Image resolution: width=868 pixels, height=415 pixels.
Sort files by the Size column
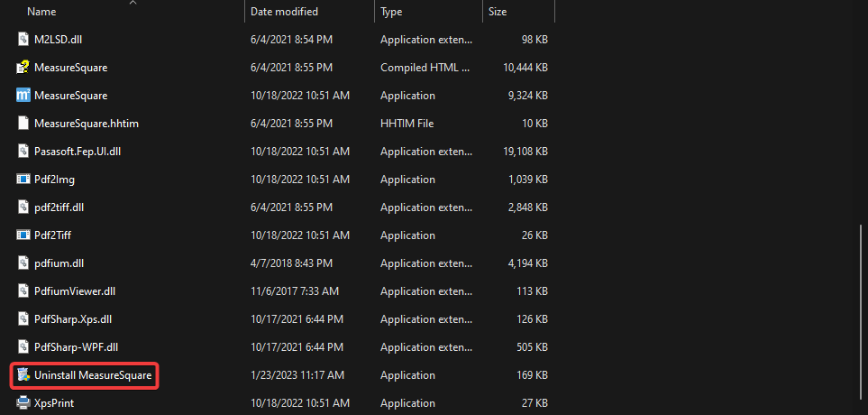pos(498,13)
